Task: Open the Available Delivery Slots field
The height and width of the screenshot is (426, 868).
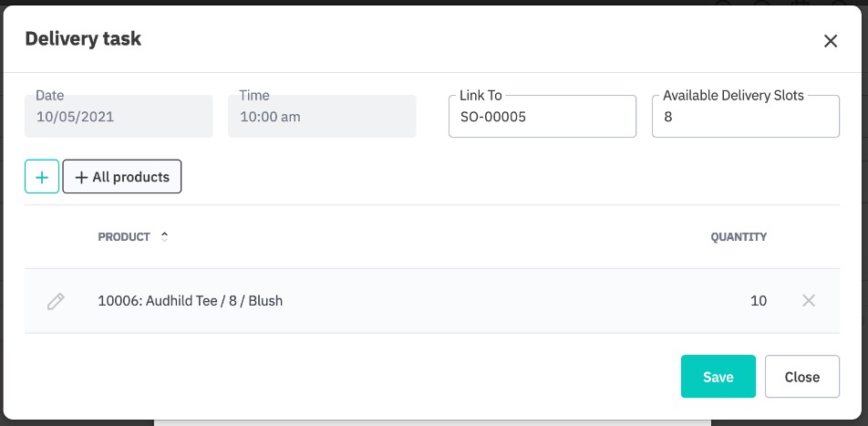Action: 745,118
